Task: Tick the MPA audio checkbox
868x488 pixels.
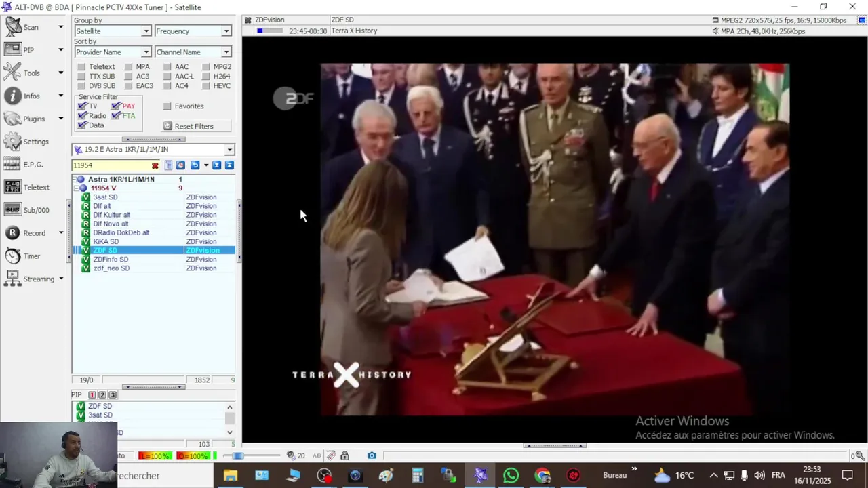Action: click(128, 67)
